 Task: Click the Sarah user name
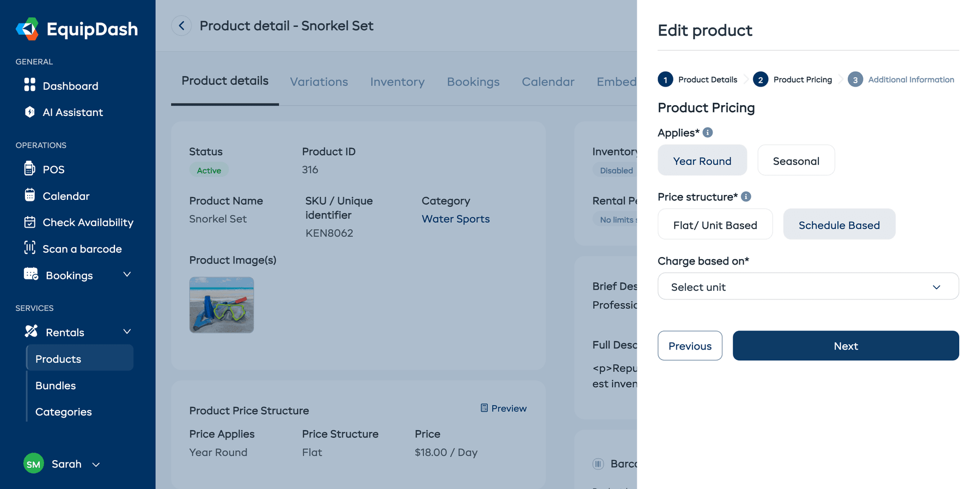pyautogui.click(x=66, y=464)
